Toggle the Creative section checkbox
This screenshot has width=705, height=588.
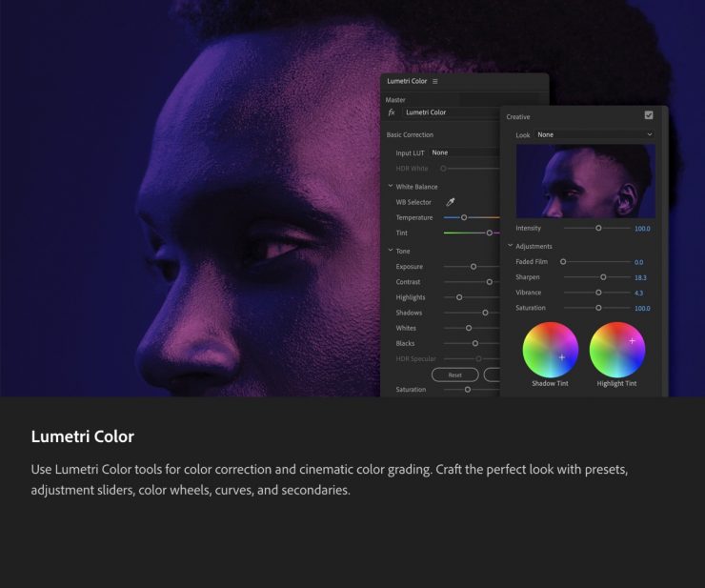649,115
